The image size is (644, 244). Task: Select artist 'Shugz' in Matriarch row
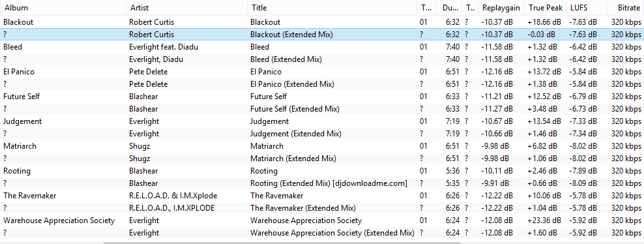click(x=139, y=146)
